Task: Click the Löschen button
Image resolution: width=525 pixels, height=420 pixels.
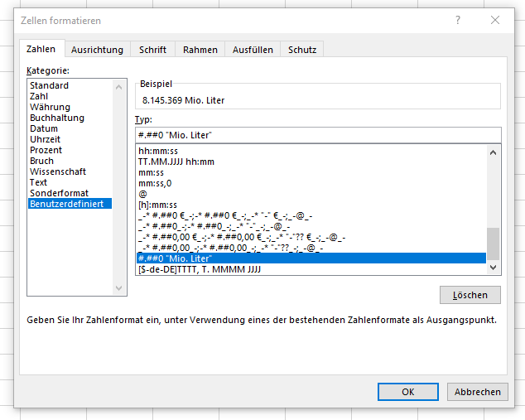Action: [470, 295]
